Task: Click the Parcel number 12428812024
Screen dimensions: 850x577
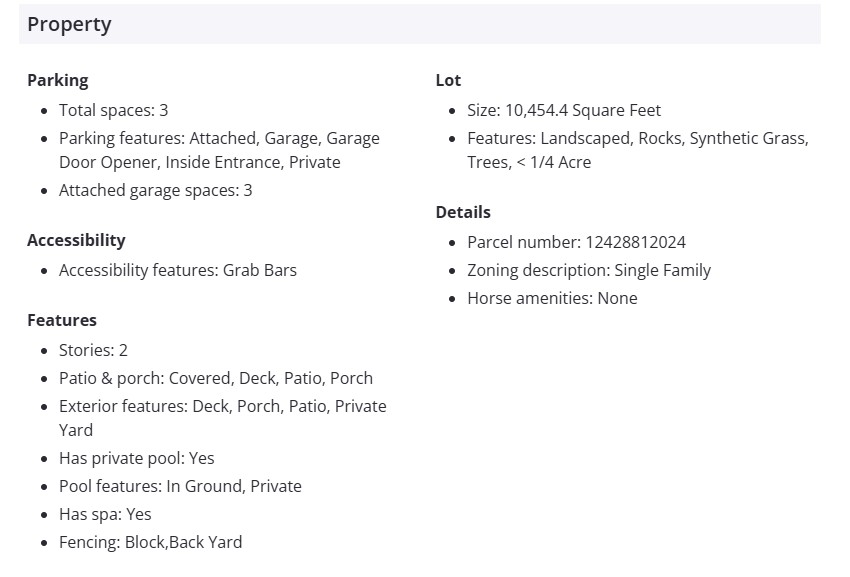Action: click(576, 242)
